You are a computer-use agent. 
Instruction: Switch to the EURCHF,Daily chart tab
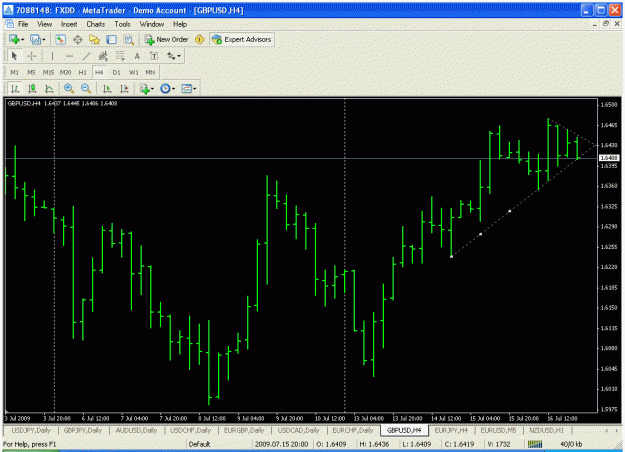(x=353, y=430)
